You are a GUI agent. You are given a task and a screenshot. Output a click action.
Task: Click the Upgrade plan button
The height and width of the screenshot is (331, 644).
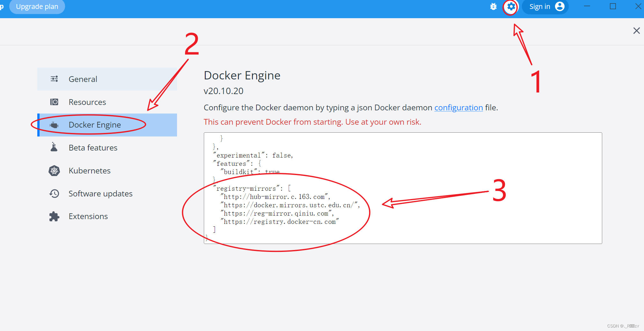pos(37,7)
